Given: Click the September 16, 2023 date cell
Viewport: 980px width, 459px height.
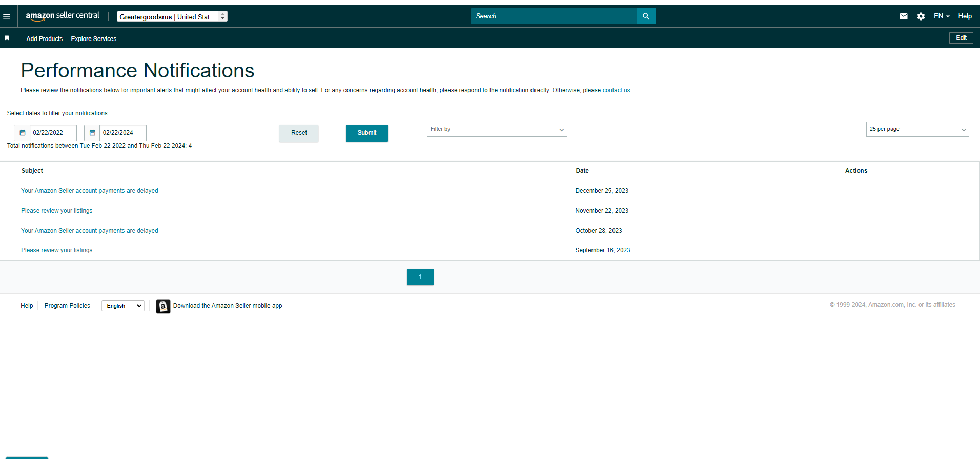Looking at the screenshot, I should (x=603, y=250).
